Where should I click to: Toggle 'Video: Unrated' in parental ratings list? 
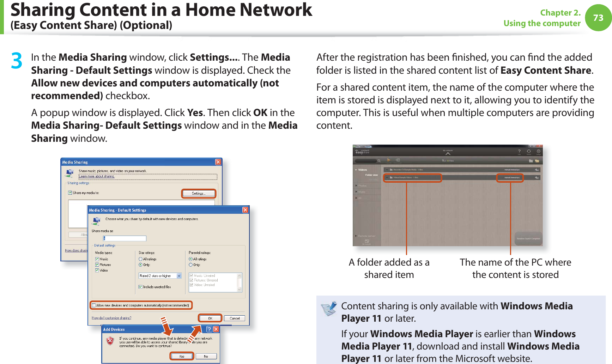[192, 285]
